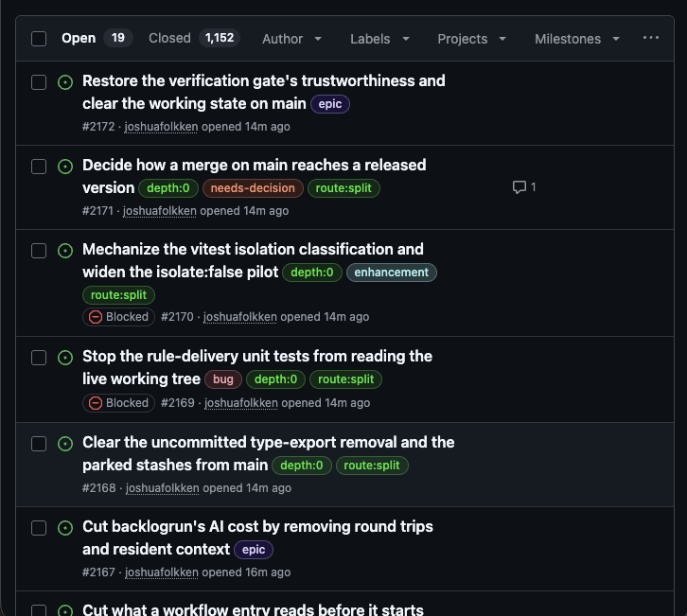Show the Open issues tab
Image resolution: width=687 pixels, height=616 pixels.
97,38
